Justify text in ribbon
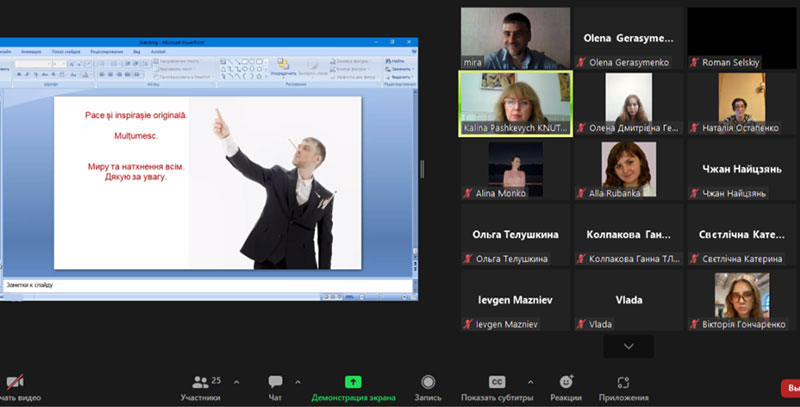 [x=128, y=74]
